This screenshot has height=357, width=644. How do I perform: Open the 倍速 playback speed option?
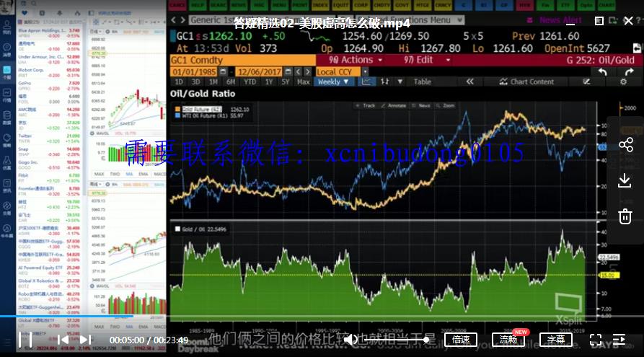point(460,340)
